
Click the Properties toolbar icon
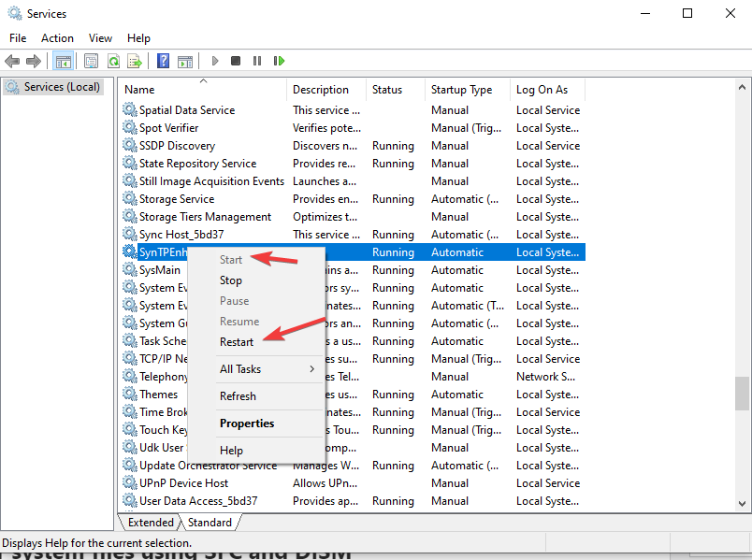tap(91, 61)
